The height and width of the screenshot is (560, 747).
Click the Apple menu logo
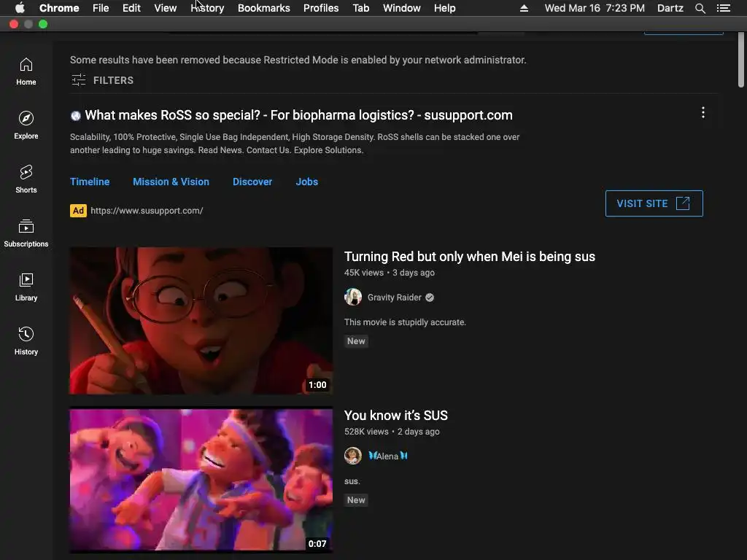point(20,8)
